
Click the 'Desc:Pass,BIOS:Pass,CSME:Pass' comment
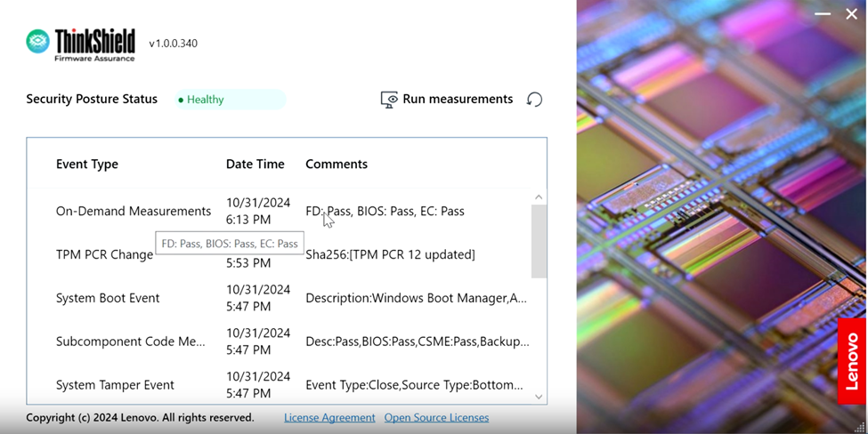[418, 342]
